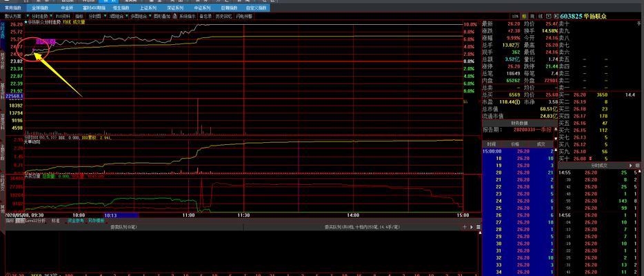Open 闪电预警 alert settings
Viewport: 644px width, 276px height.
click(244, 17)
